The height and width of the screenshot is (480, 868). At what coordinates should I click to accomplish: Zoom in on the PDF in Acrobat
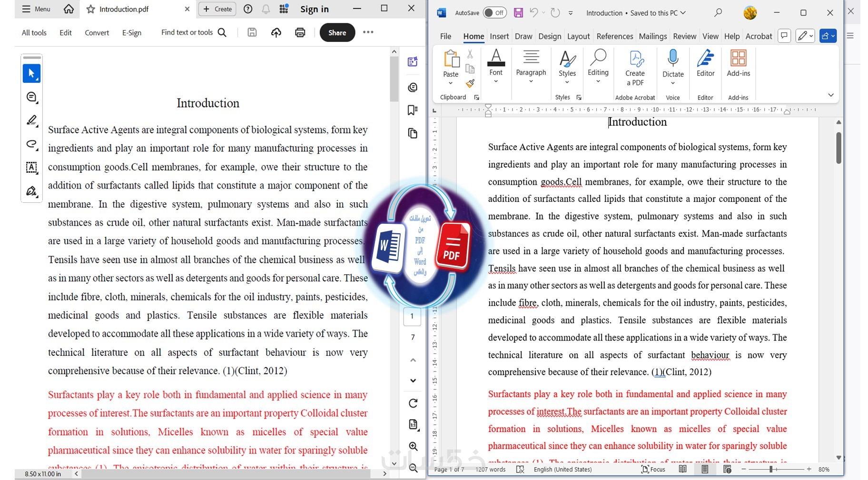click(413, 446)
